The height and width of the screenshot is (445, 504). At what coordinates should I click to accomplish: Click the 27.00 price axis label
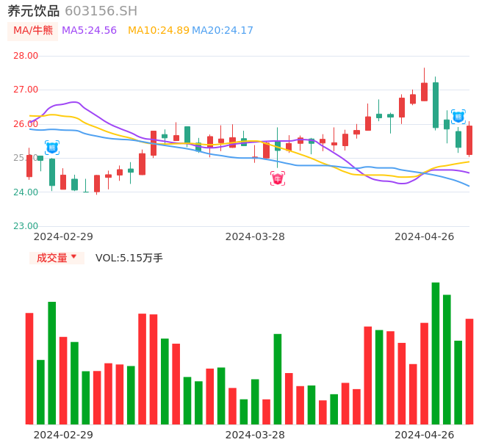point(26,90)
